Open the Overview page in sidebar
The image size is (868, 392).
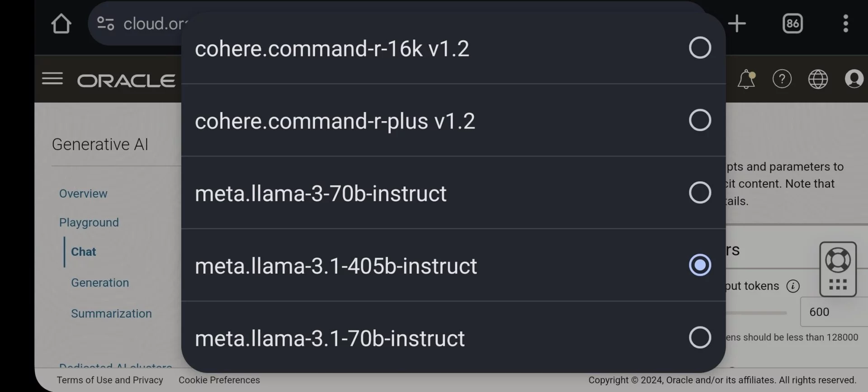point(83,194)
